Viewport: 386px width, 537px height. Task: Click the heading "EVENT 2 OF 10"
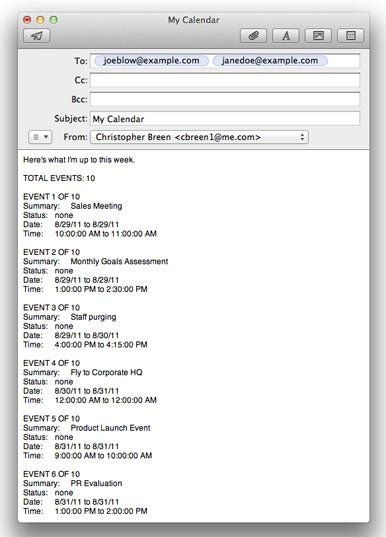(x=51, y=252)
